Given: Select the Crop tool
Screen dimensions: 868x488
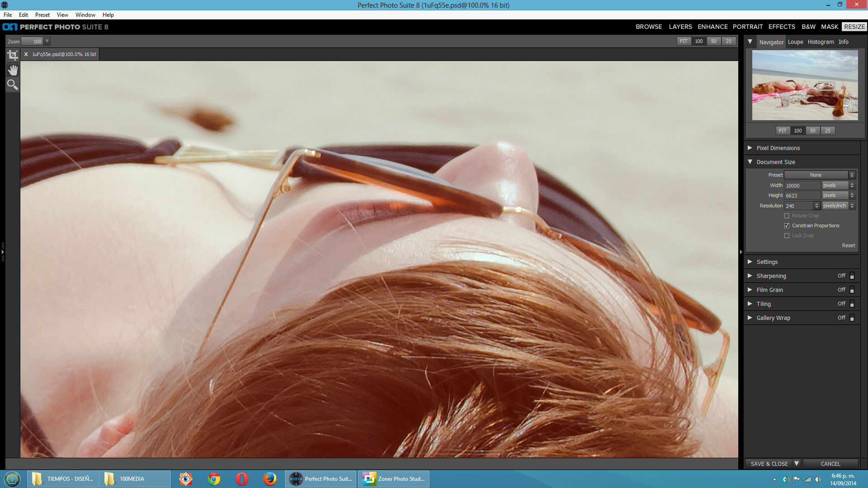Looking at the screenshot, I should tap(13, 55).
